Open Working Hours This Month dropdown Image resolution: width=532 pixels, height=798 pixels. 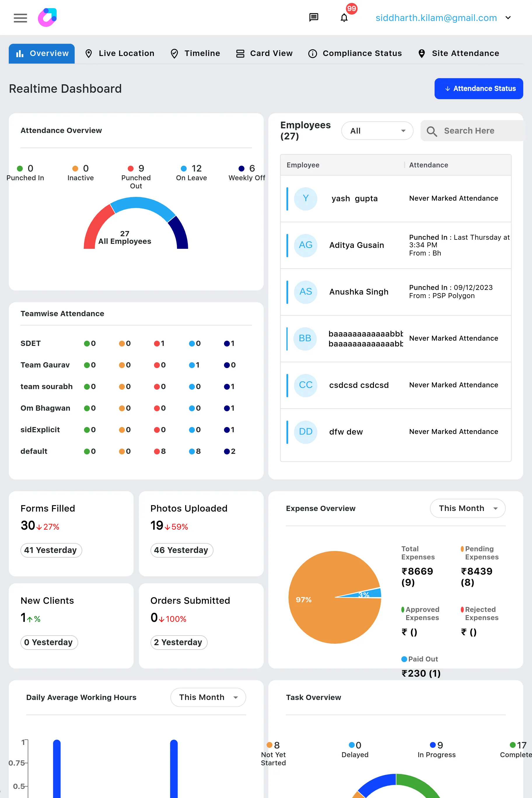[208, 697]
